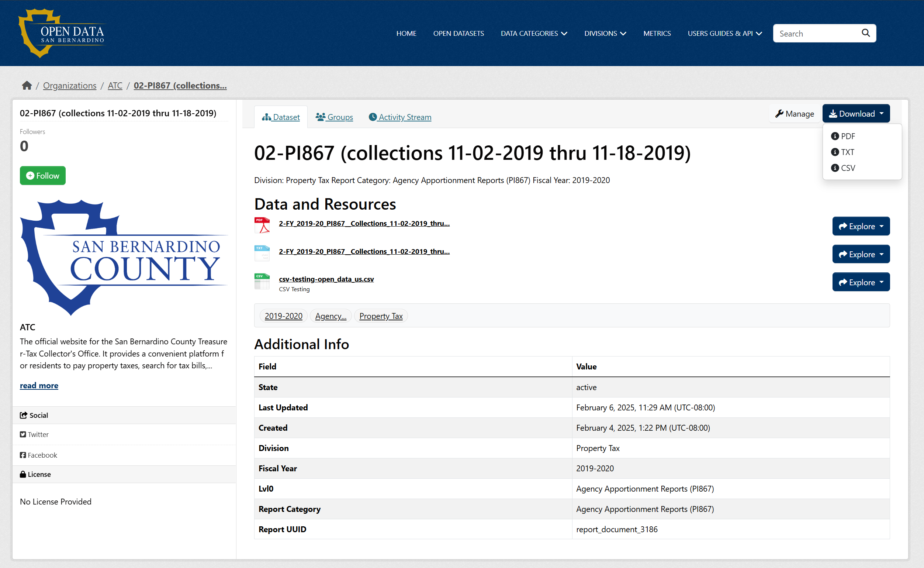Click the PDF file icon resource
This screenshot has height=568, width=924.
pyautogui.click(x=262, y=226)
